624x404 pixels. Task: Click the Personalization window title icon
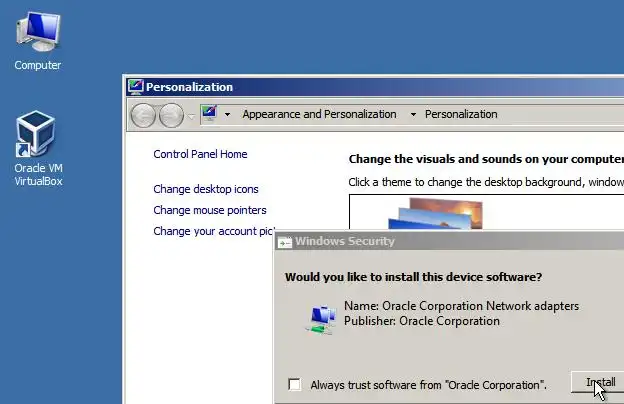[x=135, y=87]
